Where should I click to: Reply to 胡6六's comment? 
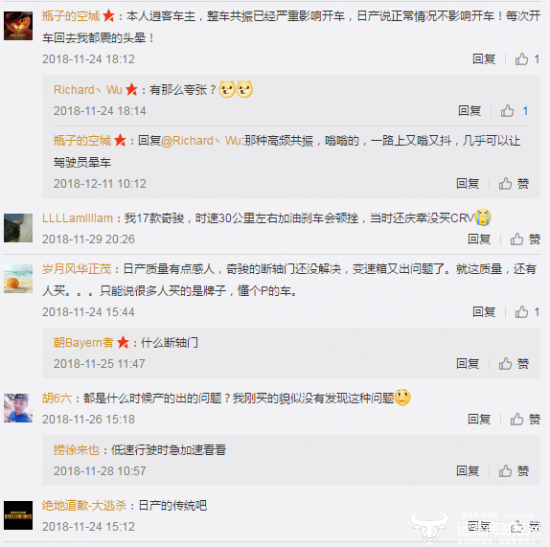click(x=479, y=419)
